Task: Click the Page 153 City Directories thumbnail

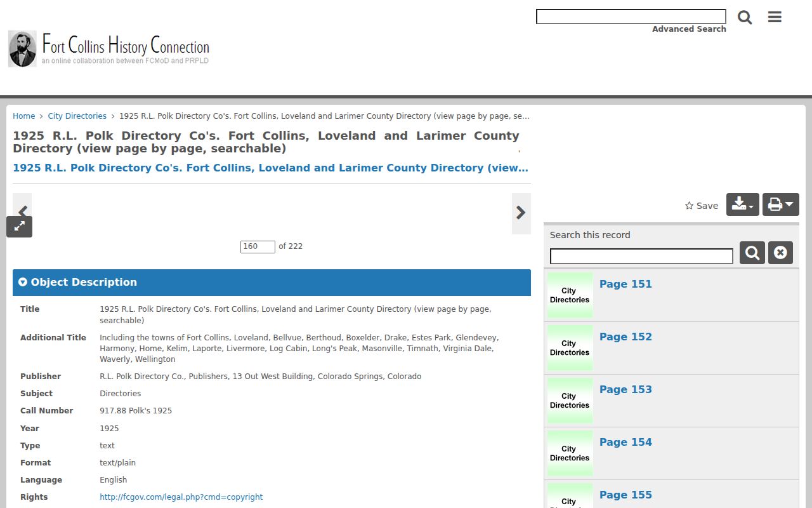Action: point(570,401)
